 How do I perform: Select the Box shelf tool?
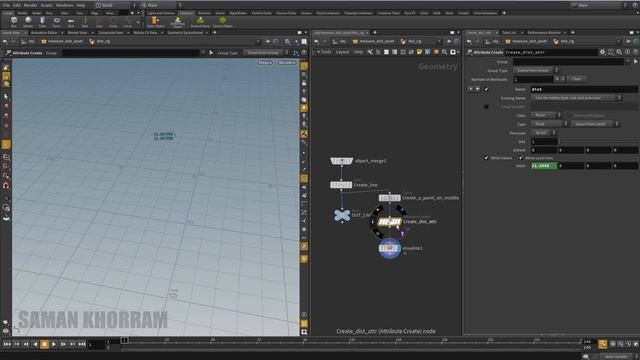click(x=14, y=22)
